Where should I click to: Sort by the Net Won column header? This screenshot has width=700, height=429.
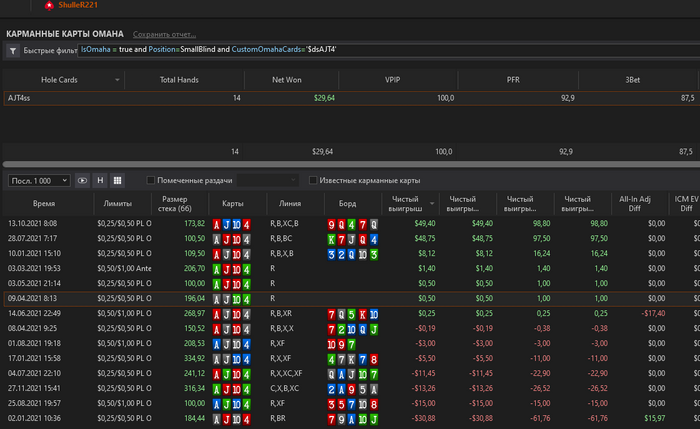point(286,78)
